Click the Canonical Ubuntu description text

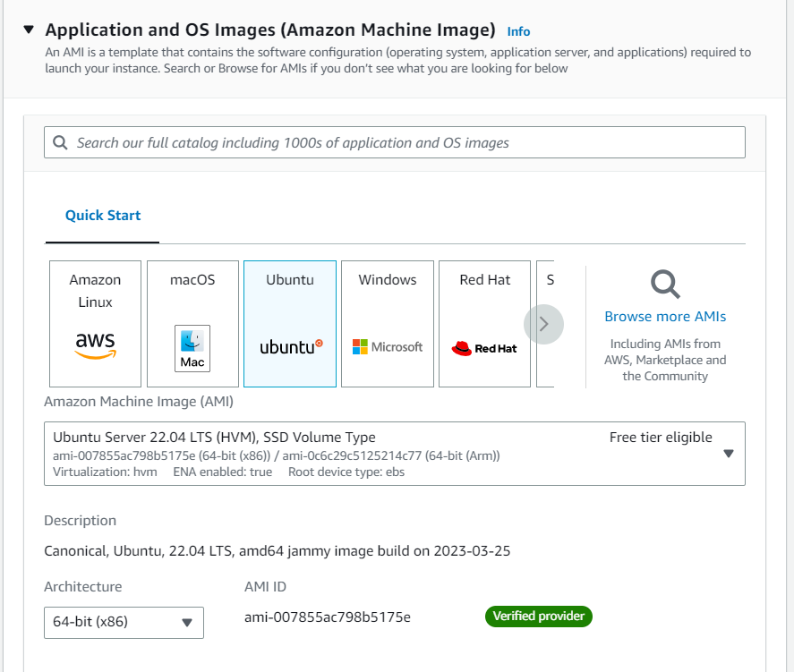pos(277,551)
